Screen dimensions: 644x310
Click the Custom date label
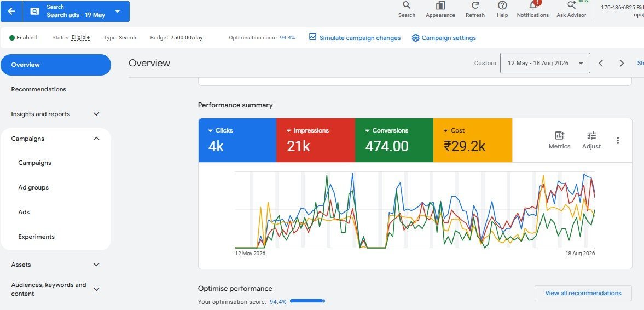(485, 63)
